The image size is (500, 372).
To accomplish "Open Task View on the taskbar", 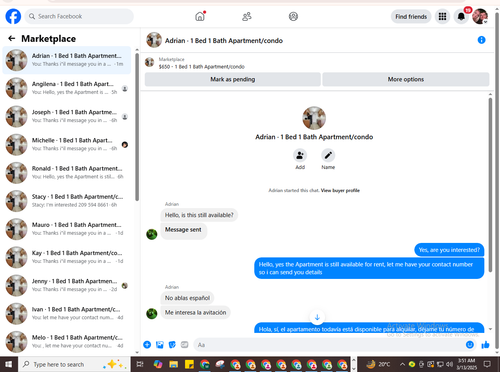I will click(140, 364).
